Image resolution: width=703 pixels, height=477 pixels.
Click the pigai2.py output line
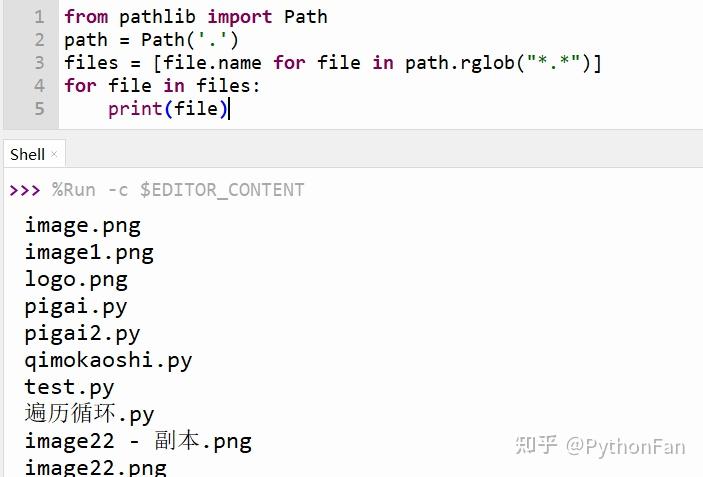coord(82,334)
